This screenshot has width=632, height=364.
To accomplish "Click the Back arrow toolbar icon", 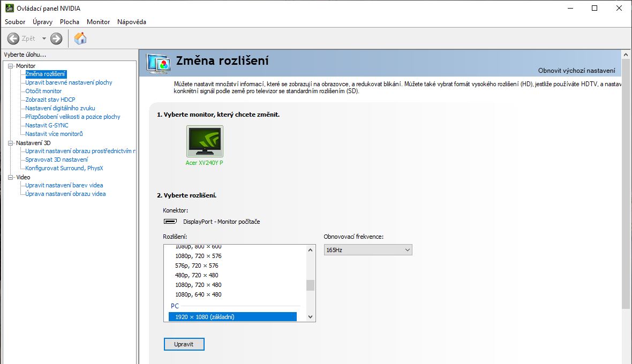I will tap(13, 39).
